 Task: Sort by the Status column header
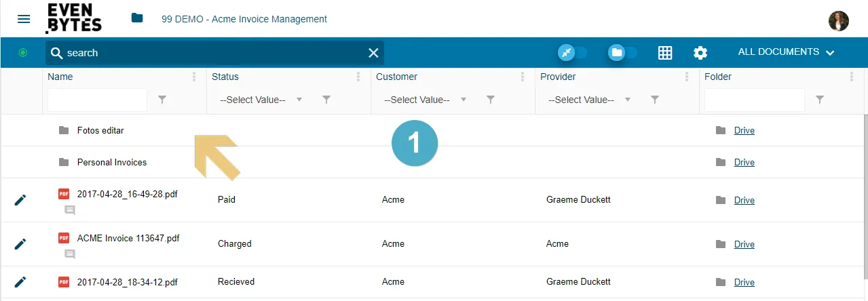coord(225,77)
